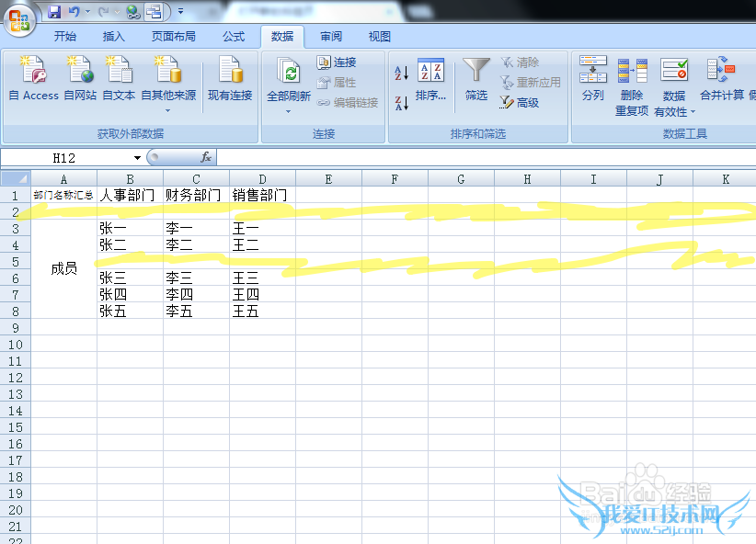
Task: Open the 排序 sort dialog
Action: pyautogui.click(x=430, y=79)
